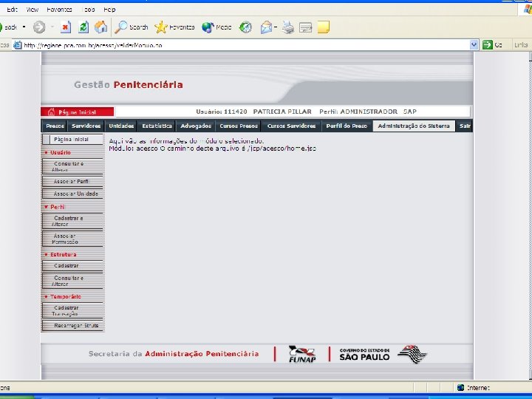The image size is (532, 399).
Task: Click the page icon in the address bar
Action: [17, 45]
